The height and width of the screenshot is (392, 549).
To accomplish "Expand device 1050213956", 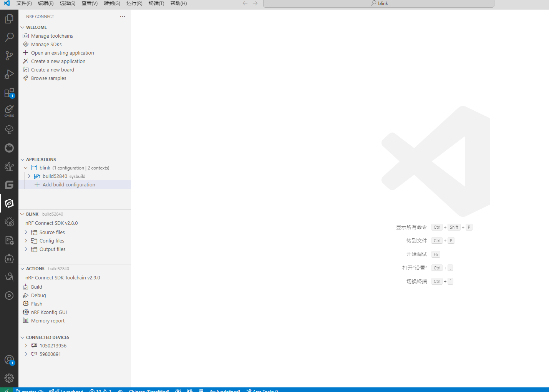I will point(26,346).
